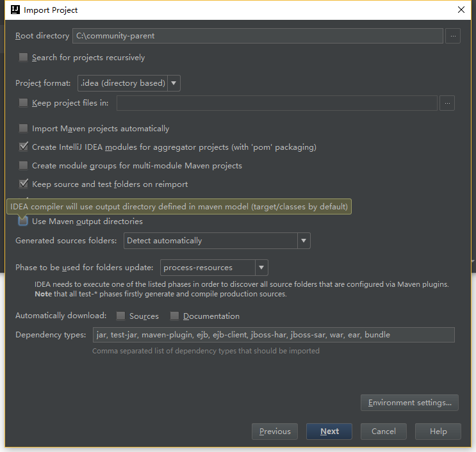The height and width of the screenshot is (452, 476).
Task: Expand the folders update phase dropdown arrow
Action: (x=261, y=268)
